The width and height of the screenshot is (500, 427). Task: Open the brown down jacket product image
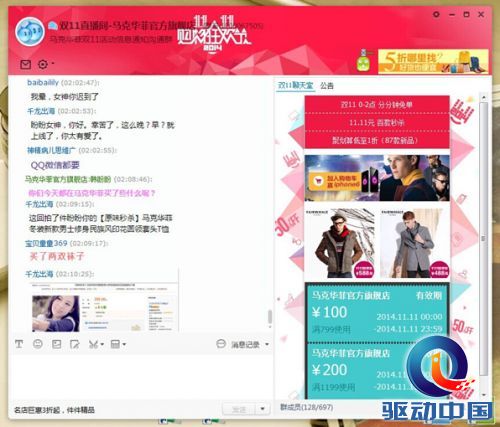tap(340, 243)
